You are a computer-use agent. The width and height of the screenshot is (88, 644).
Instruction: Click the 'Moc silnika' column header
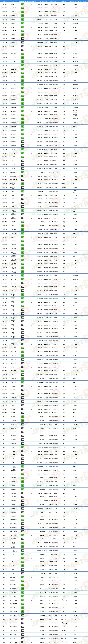[53, 1]
